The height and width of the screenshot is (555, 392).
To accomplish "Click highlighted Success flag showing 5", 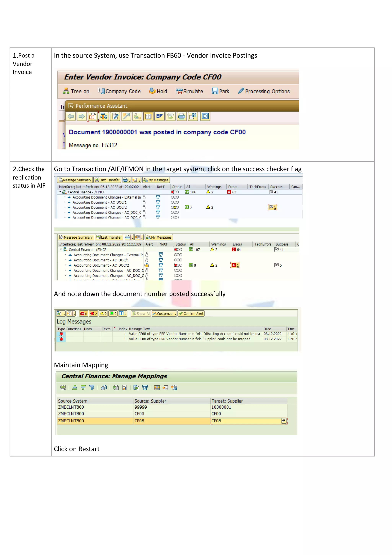I will [273, 207].
